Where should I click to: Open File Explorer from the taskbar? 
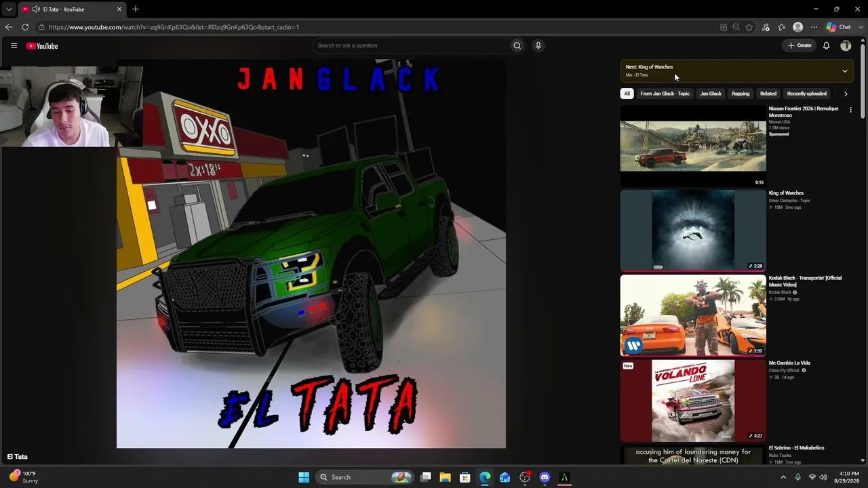click(446, 477)
